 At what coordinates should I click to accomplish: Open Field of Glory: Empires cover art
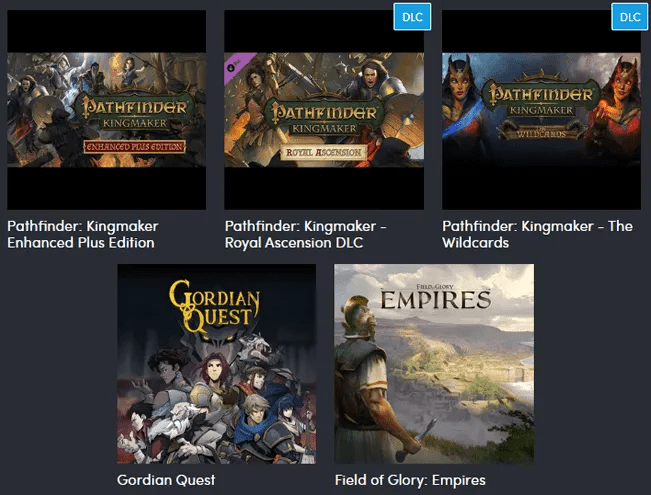(434, 364)
